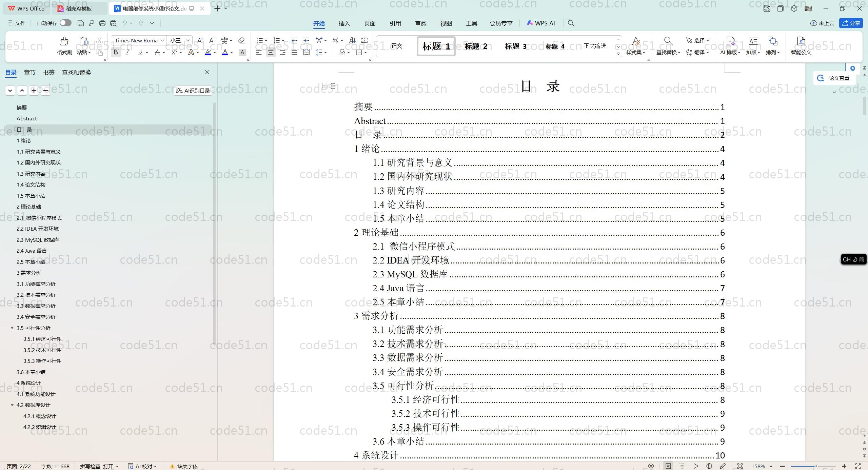Open the Times New Roman font dropdown
868x470 pixels.
click(163, 40)
